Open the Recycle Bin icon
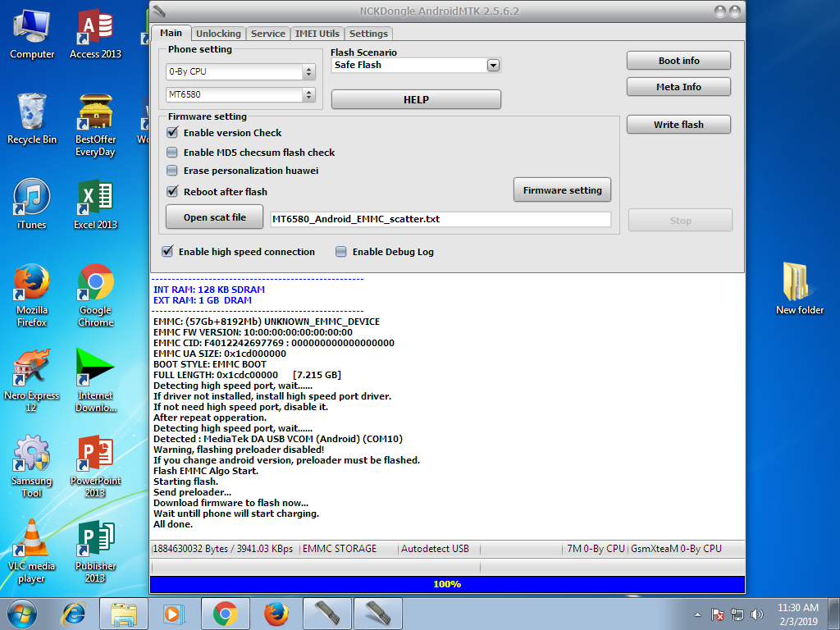The width and height of the screenshot is (840, 630). coord(32,119)
